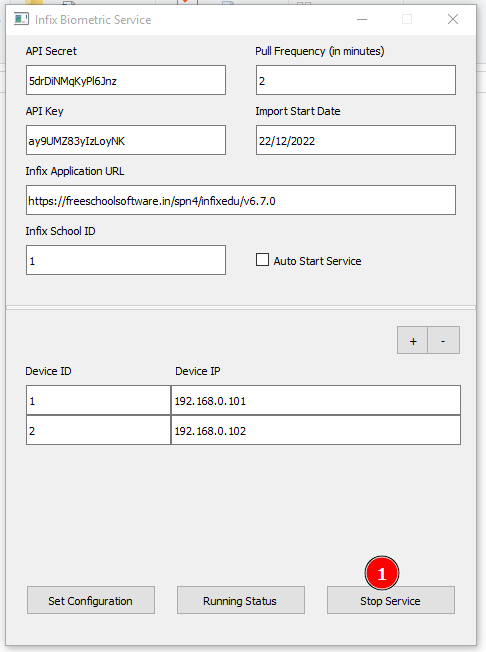Minimize the Infix Biometric Service window
Screen dimensions: 486x652
pyautogui.click(x=362, y=19)
